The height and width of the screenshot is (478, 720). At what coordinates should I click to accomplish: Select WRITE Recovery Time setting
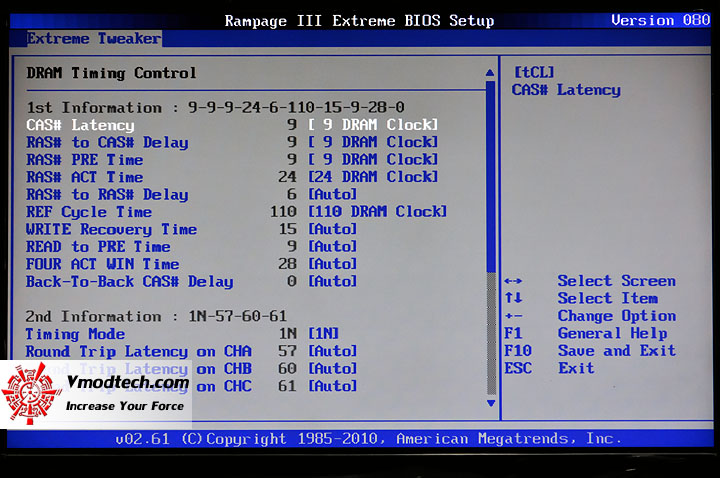point(111,229)
